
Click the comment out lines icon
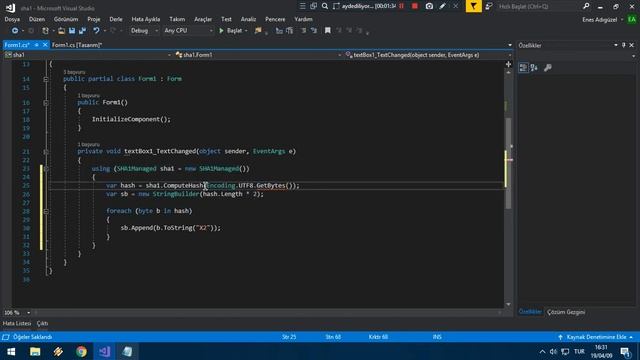click(x=303, y=31)
